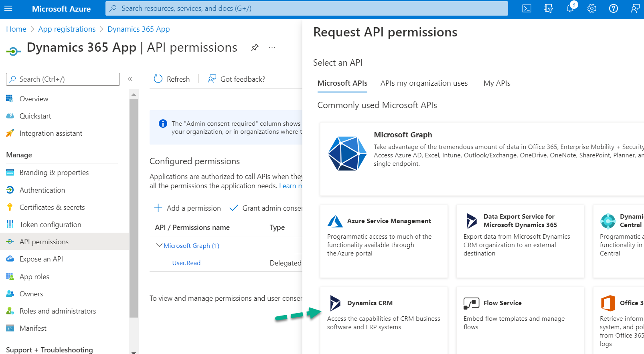Select the Microsoft Graph card title
Viewport: 644px width, 354px height.
tap(403, 135)
